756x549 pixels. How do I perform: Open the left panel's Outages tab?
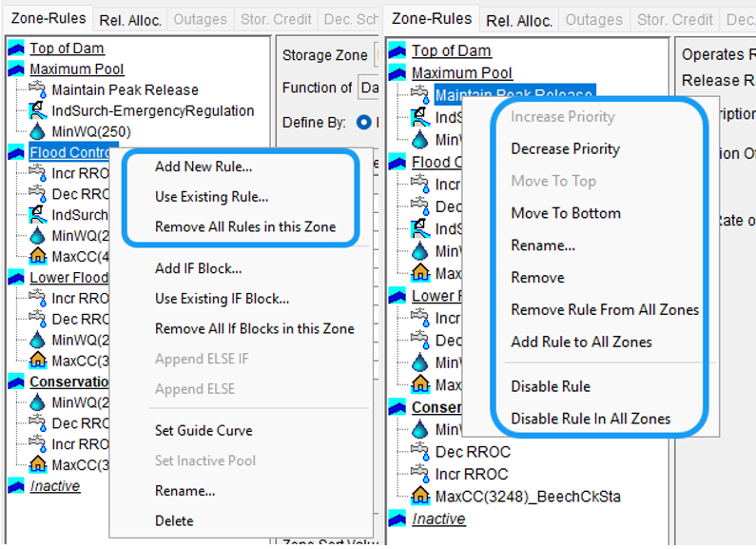tap(201, 19)
